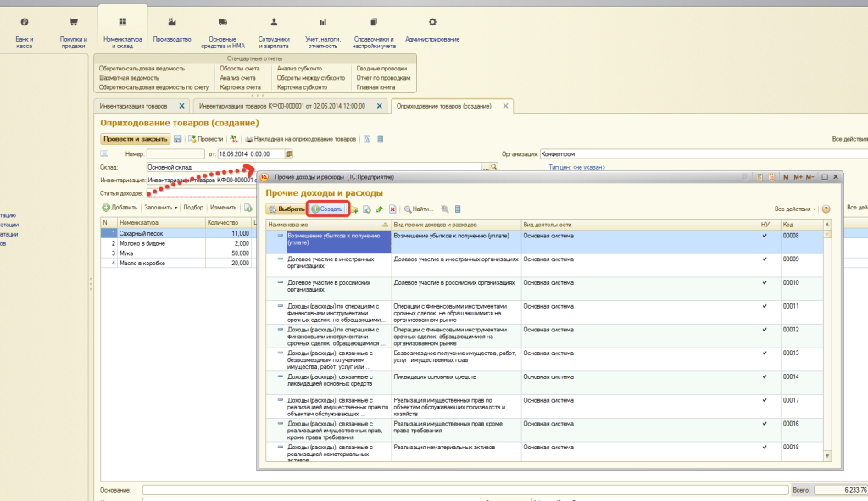Viewport: 868px width, 501px height.
Task: Click НУ checkmark for code 00012
Action: (x=765, y=330)
